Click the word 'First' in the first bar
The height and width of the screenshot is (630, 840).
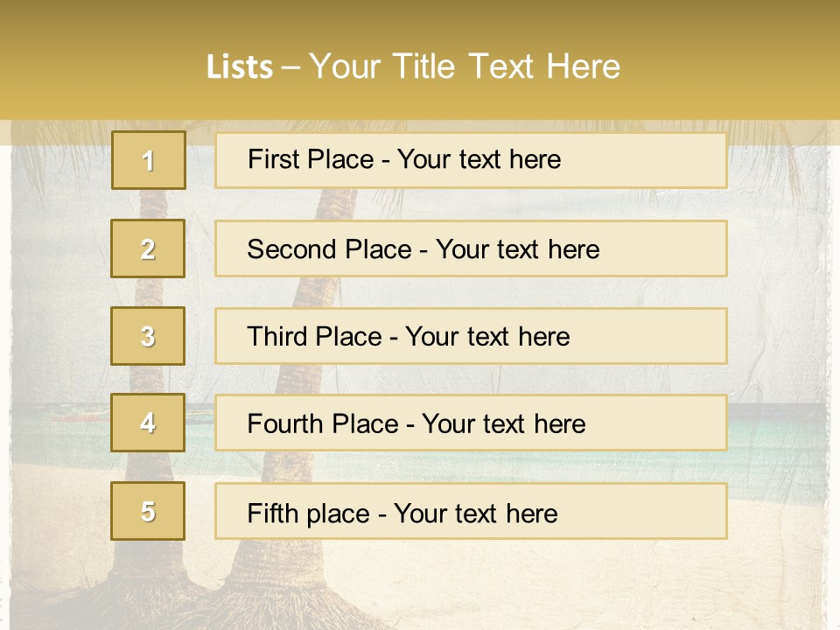[x=273, y=159]
